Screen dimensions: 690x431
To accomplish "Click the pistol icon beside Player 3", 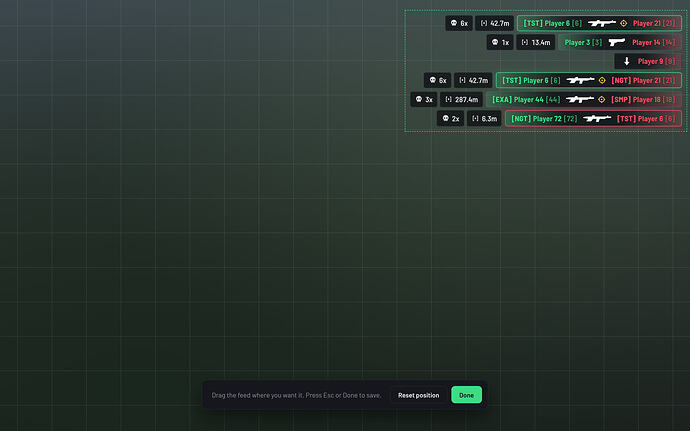I will [617, 42].
